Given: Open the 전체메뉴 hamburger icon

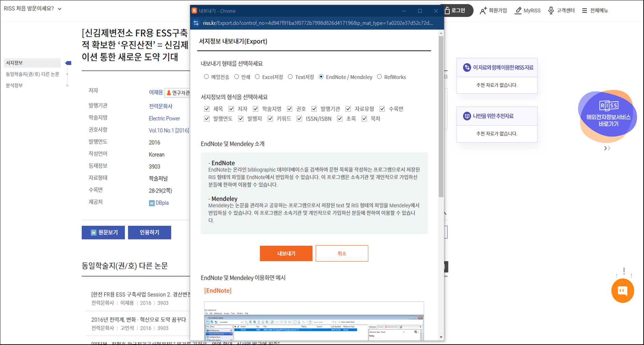Looking at the screenshot, I should 585,11.
